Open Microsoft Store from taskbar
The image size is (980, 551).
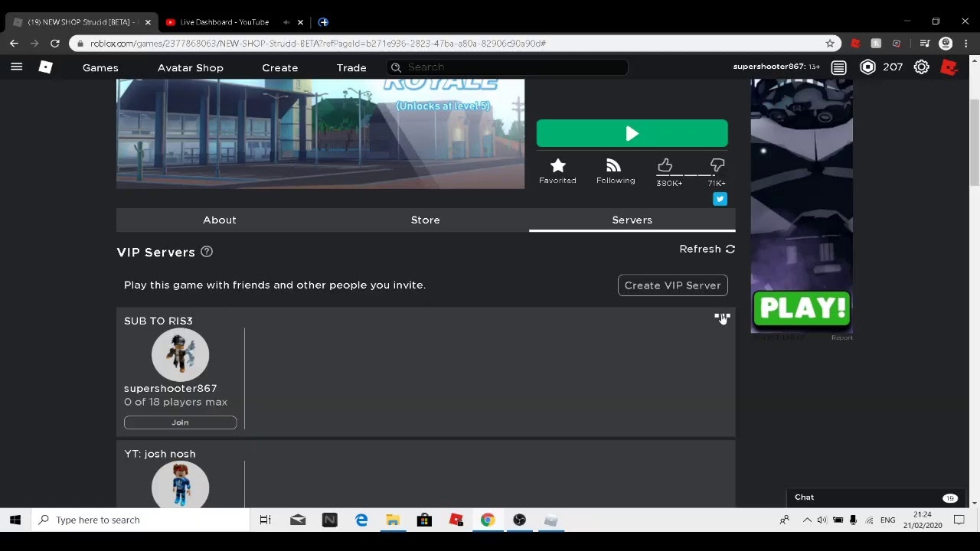[424, 520]
